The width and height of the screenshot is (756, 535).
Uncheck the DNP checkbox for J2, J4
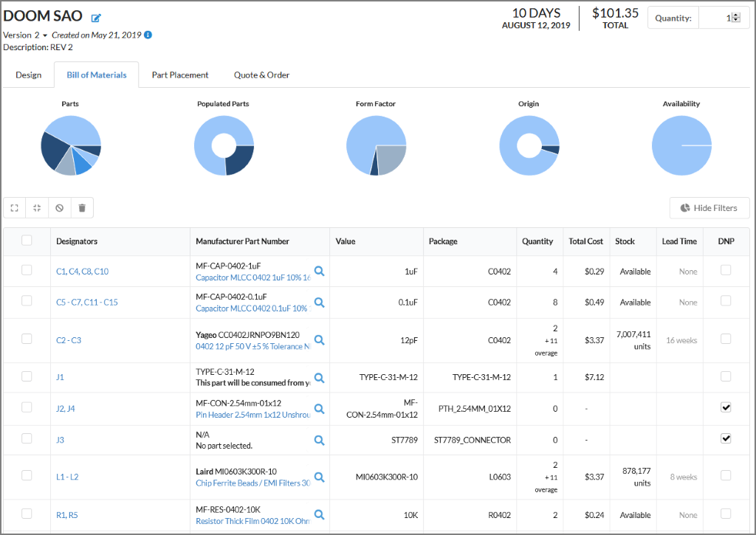pos(726,407)
